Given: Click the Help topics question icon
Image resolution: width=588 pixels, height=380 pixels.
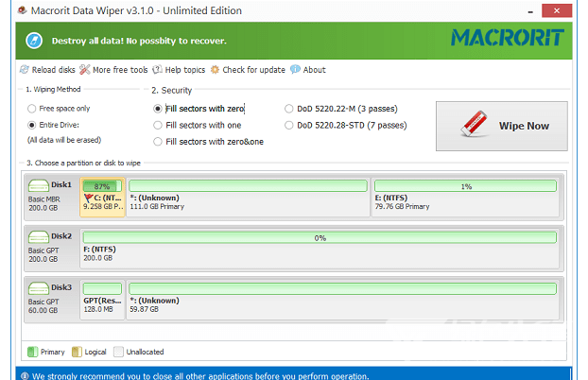Looking at the screenshot, I should pyautogui.click(x=157, y=69).
